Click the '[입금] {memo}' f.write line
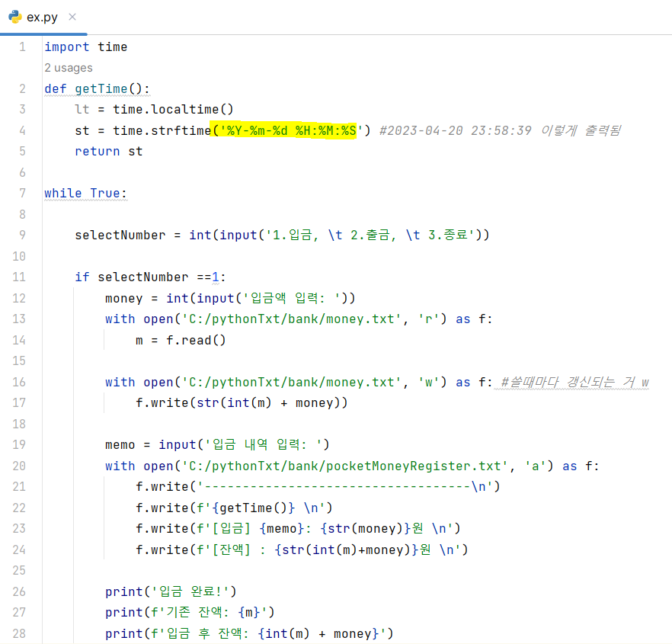 [298, 529]
